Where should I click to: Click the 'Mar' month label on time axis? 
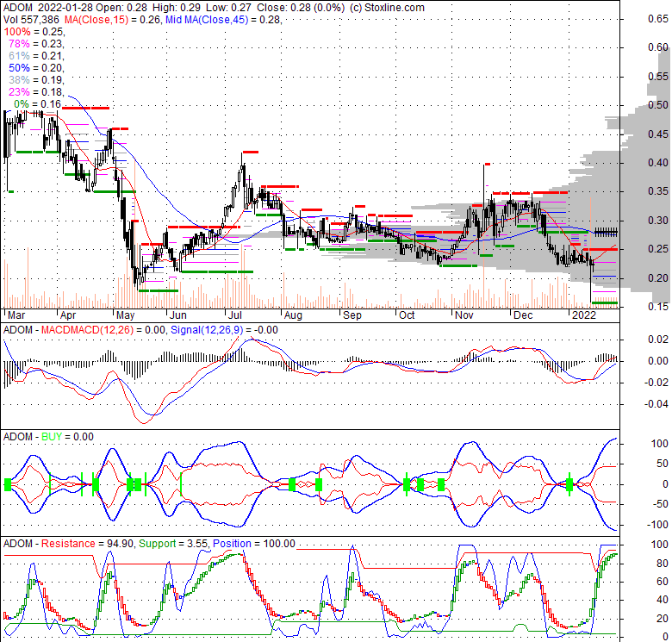(x=16, y=315)
